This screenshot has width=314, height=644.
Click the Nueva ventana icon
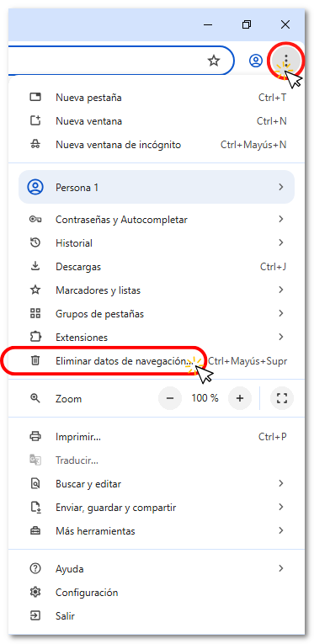35,121
